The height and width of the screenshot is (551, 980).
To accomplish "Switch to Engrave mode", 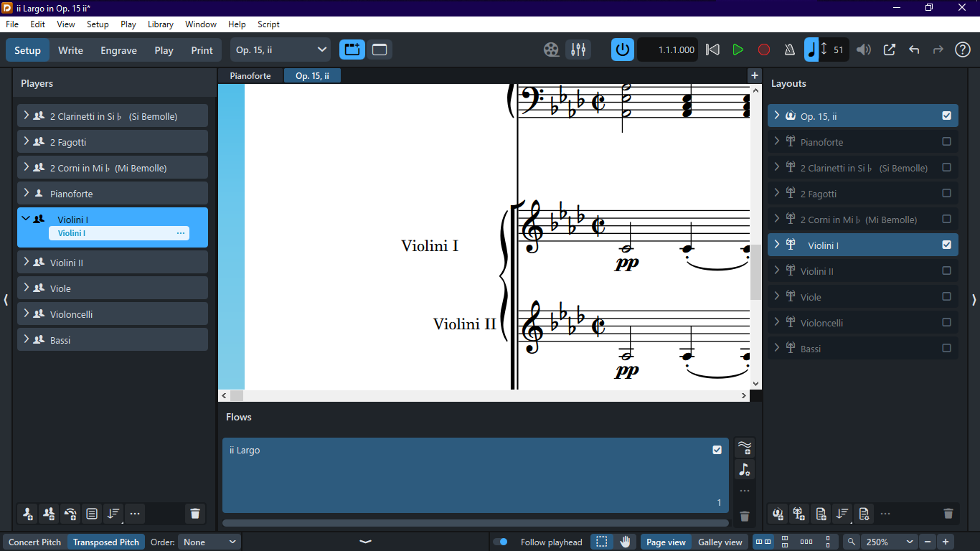I will tap(118, 50).
